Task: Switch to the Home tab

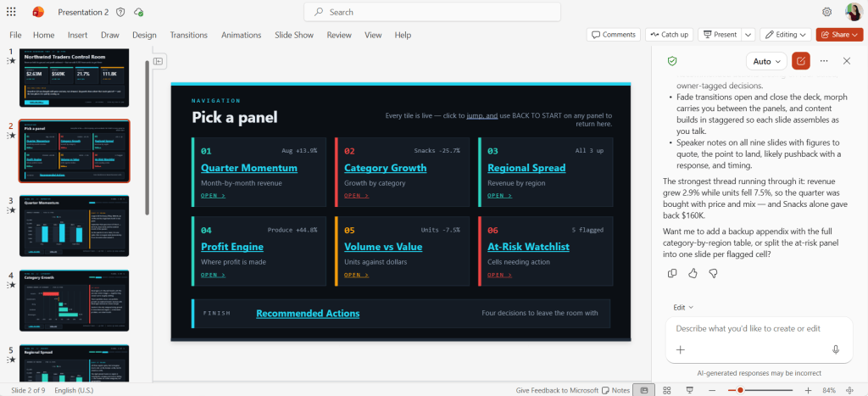Action: (x=44, y=35)
